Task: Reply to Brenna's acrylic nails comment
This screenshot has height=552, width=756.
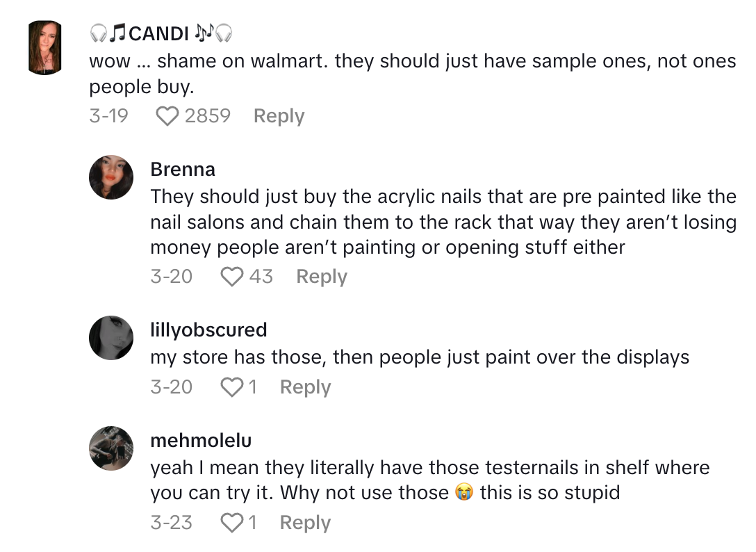Action: (x=321, y=277)
